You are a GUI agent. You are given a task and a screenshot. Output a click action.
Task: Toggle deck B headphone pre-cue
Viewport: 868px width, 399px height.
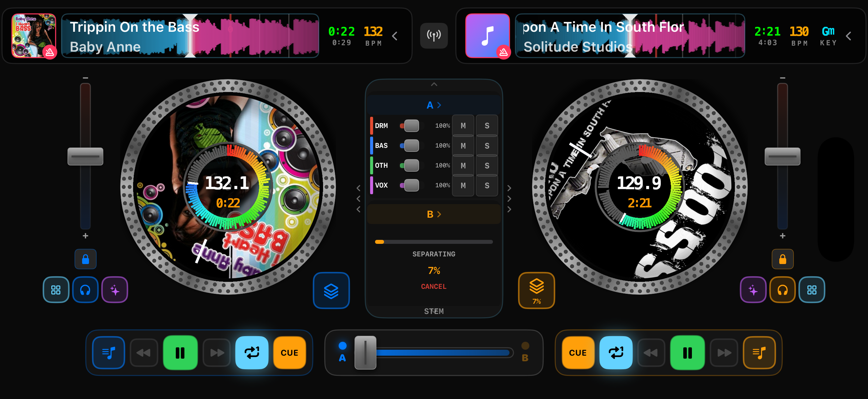(782, 289)
